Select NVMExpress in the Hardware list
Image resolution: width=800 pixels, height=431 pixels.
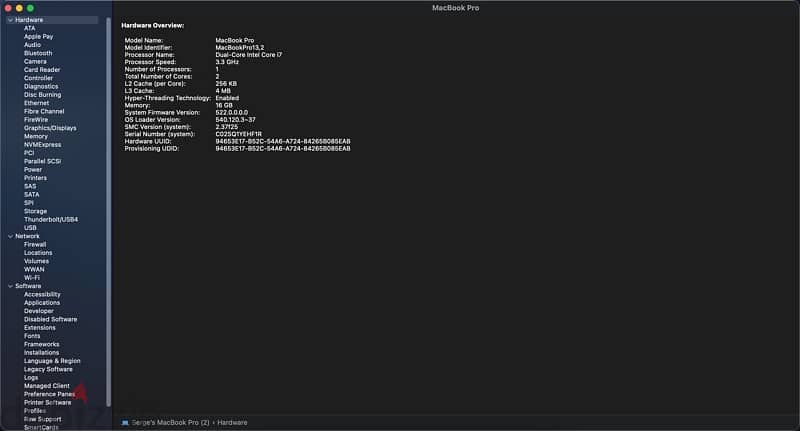point(41,144)
